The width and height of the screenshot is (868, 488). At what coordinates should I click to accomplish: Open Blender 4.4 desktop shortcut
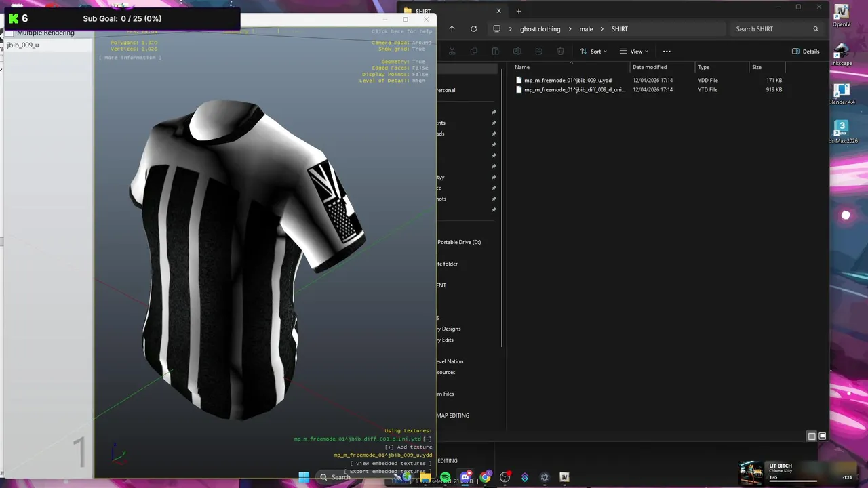click(842, 94)
